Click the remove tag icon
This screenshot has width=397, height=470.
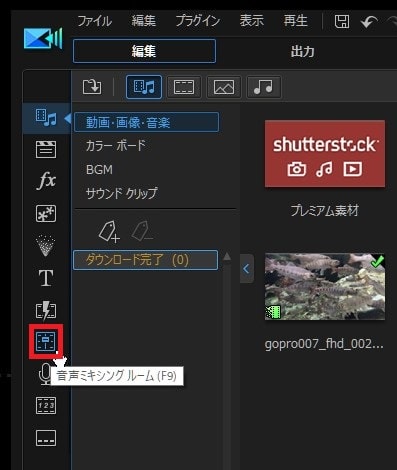pos(142,231)
